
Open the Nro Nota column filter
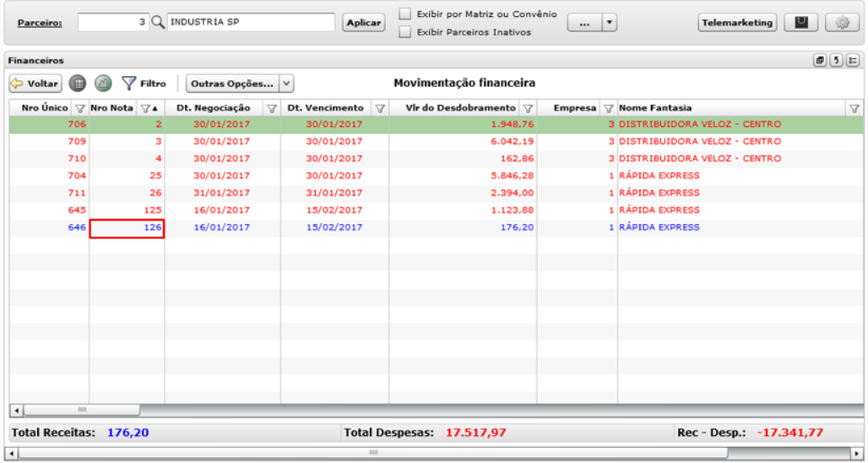pyautogui.click(x=146, y=108)
